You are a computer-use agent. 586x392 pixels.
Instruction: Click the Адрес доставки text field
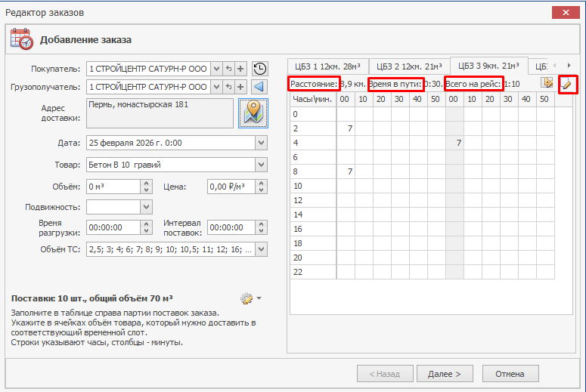click(x=159, y=113)
